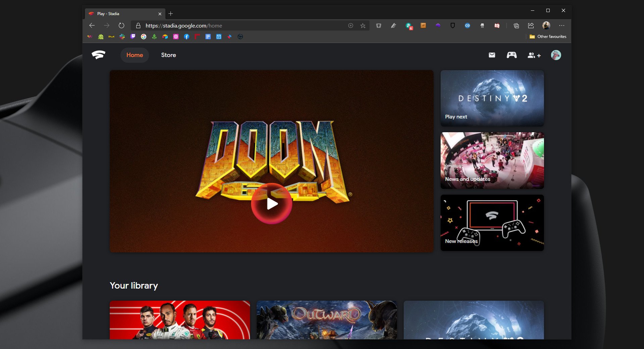
Task: Open the orange camel book extension
Action: click(x=423, y=26)
